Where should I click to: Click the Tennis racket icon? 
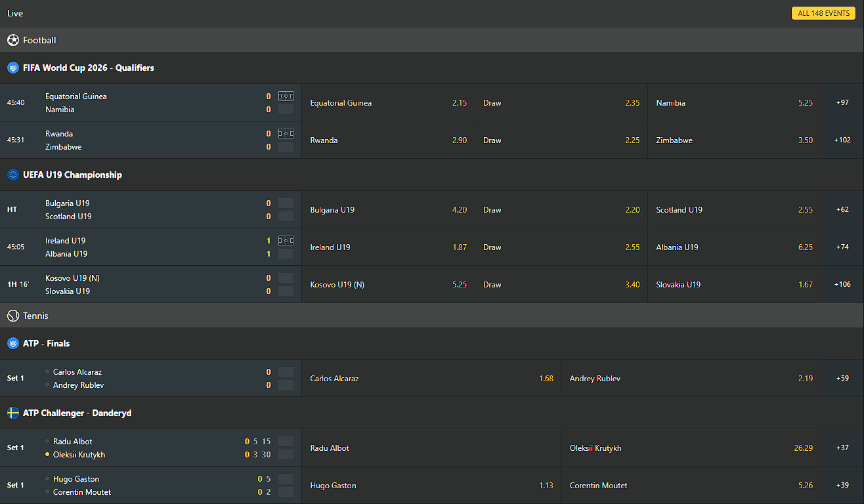12,316
